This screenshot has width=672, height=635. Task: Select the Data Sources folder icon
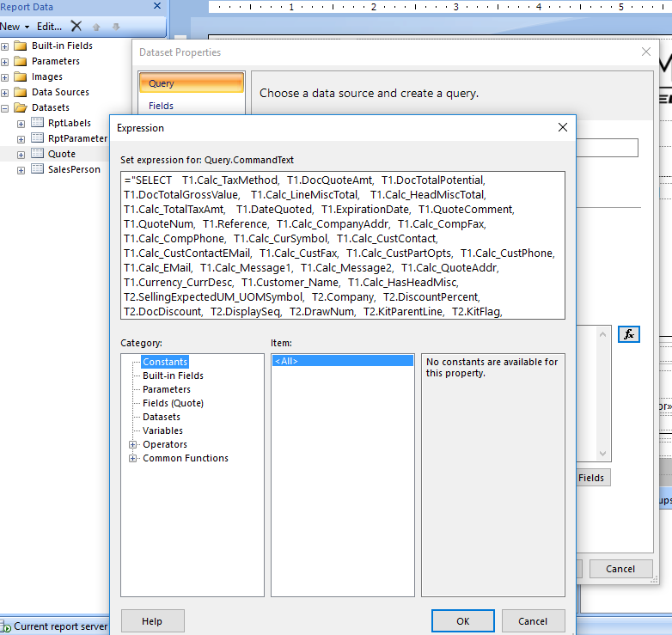[x=20, y=92]
